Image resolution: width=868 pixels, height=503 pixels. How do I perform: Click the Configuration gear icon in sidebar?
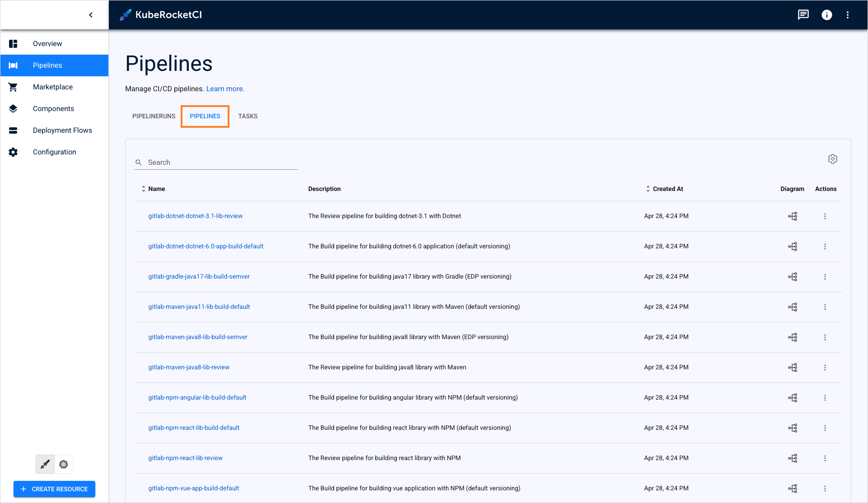point(13,152)
